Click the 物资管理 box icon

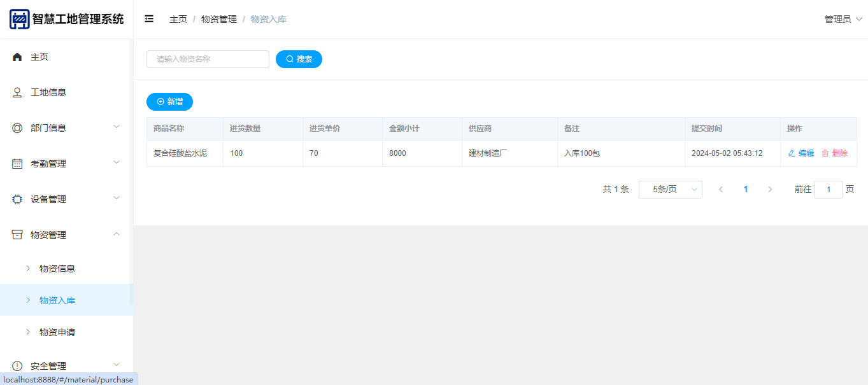coord(17,235)
